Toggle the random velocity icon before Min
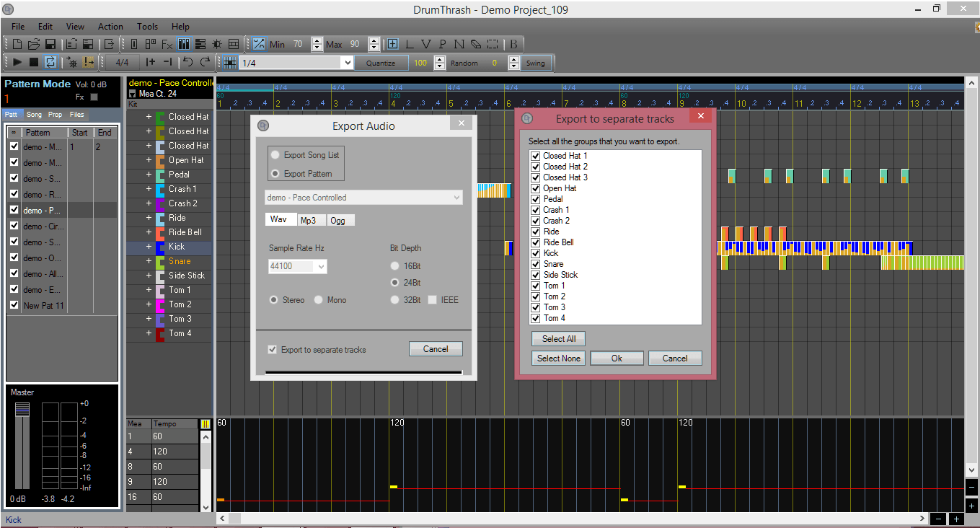Image resolution: width=980 pixels, height=528 pixels. [x=259, y=44]
